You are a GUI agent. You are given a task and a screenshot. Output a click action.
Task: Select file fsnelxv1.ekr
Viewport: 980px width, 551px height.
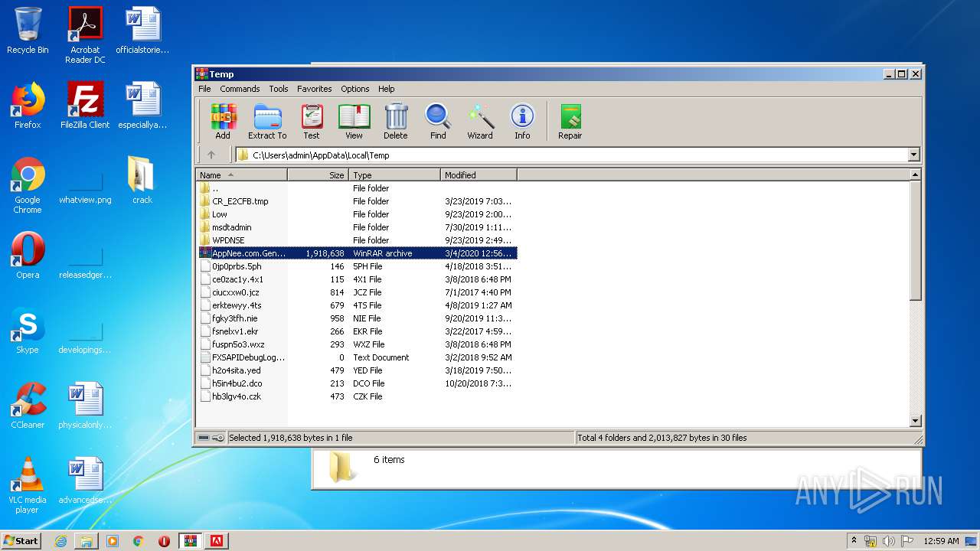[357, 331]
